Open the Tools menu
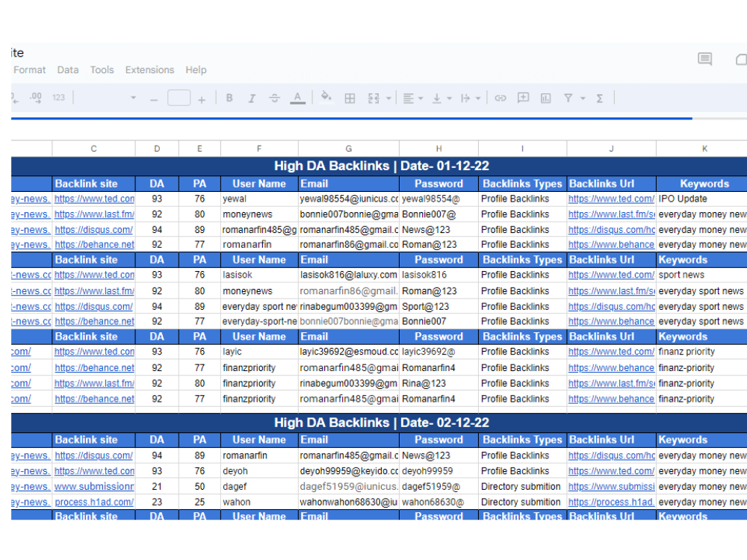Image resolution: width=747 pixels, height=560 pixels. (102, 69)
